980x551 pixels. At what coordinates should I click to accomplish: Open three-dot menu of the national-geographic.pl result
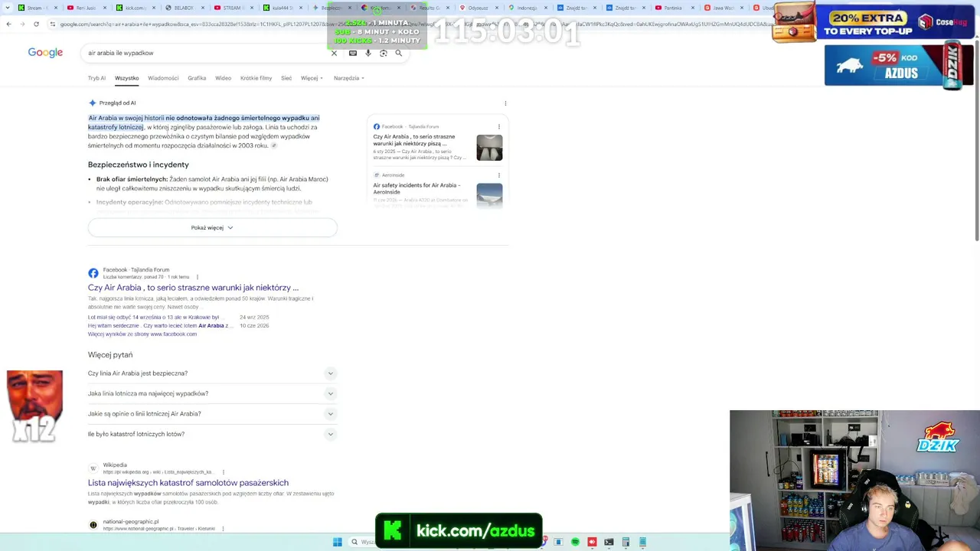tap(223, 529)
